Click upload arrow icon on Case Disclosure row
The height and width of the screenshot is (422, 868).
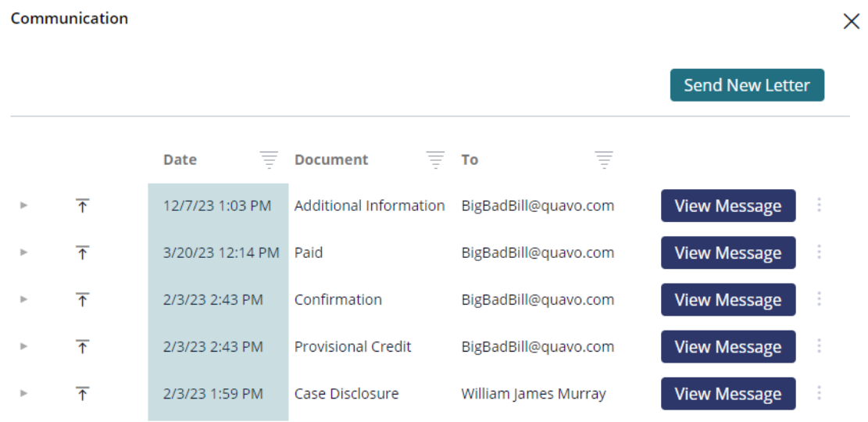pos(83,394)
